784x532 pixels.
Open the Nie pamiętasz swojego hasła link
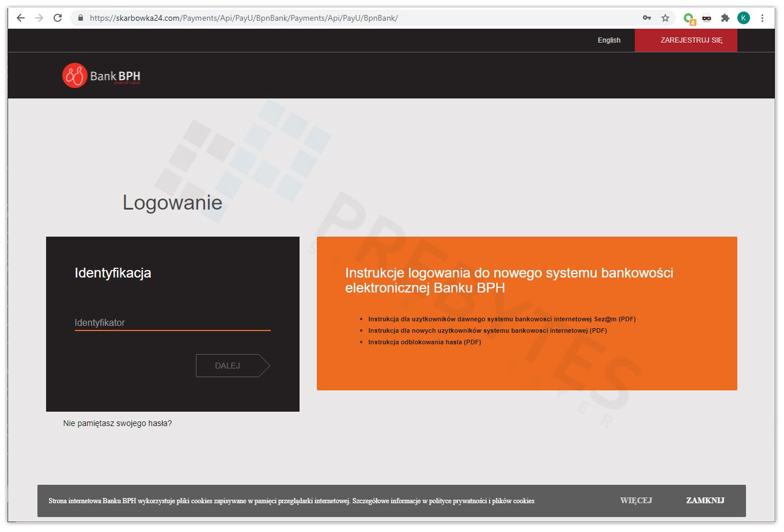(118, 423)
